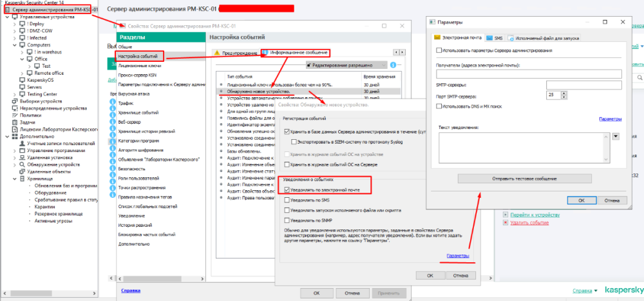Click the KasperskyOS group icon
The width and height of the screenshot is (644, 301).
(x=23, y=80)
